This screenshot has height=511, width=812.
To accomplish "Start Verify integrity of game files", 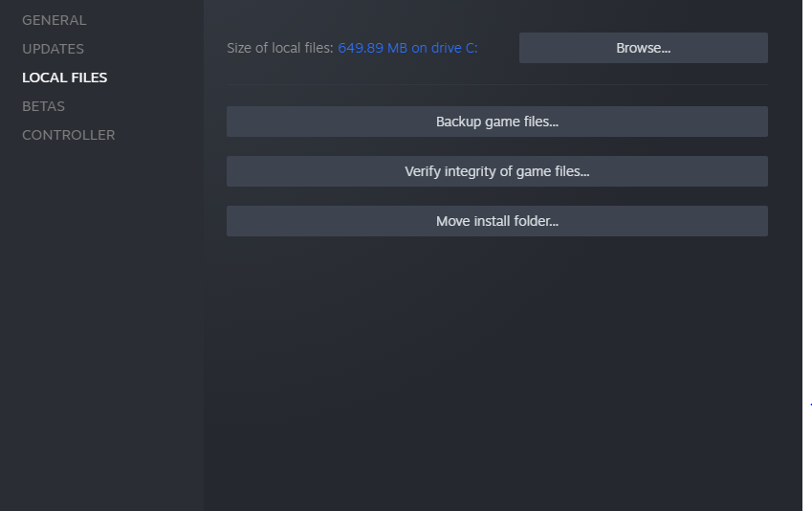I will tap(496, 171).
